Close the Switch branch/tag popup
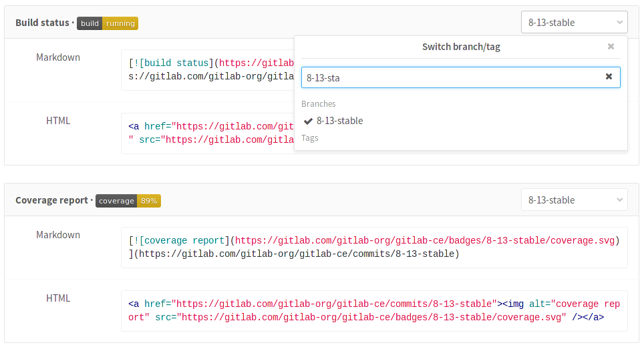Viewport: 644px width, 349px height. [611, 47]
